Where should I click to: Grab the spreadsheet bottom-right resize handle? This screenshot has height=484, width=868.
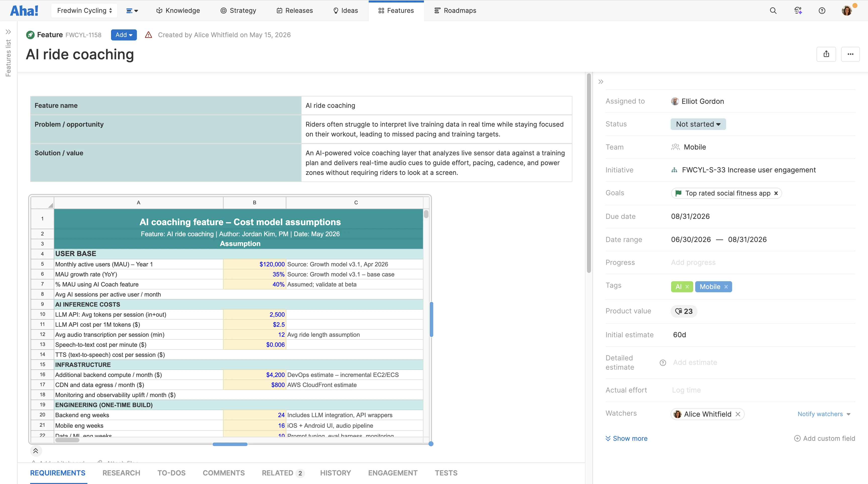click(x=431, y=444)
